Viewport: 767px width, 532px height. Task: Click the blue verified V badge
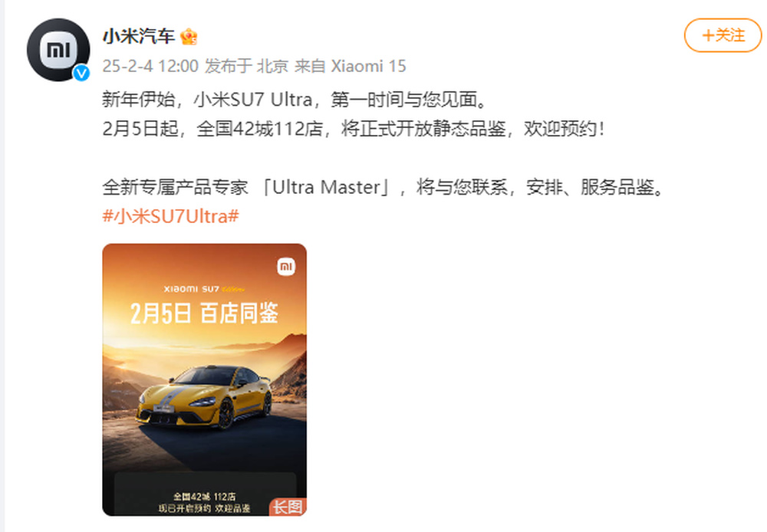(81, 74)
